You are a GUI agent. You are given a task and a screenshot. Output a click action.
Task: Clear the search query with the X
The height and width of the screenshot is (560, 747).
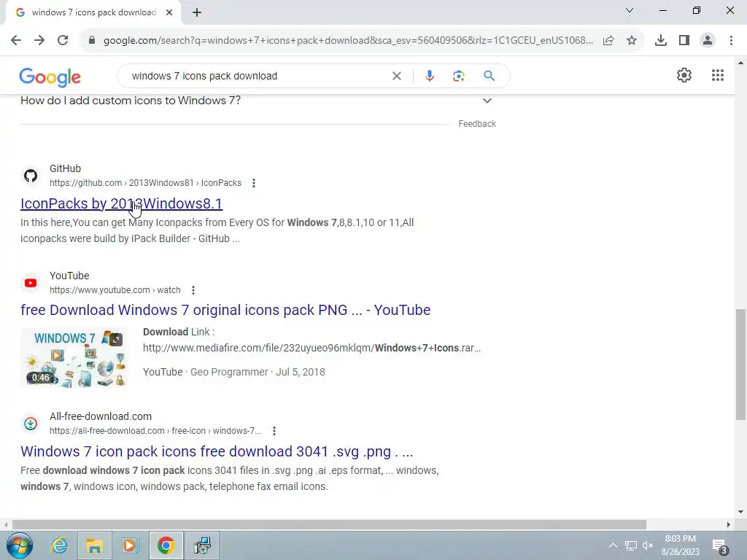coord(396,76)
